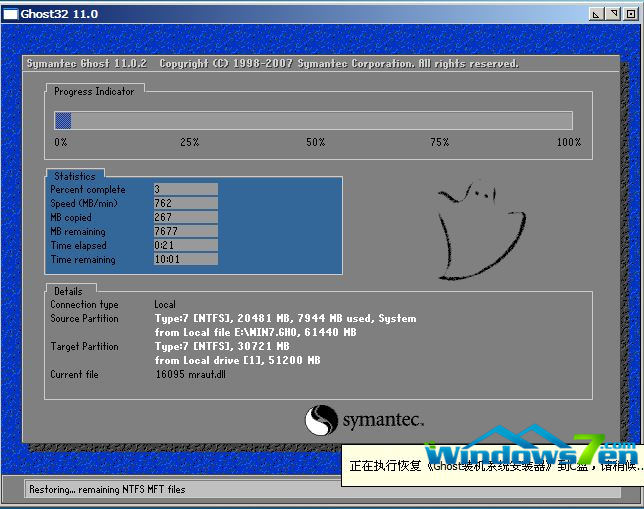This screenshot has width=644, height=509.
Task: Click the Ghost32 title bar system menu icon
Action: point(12,15)
